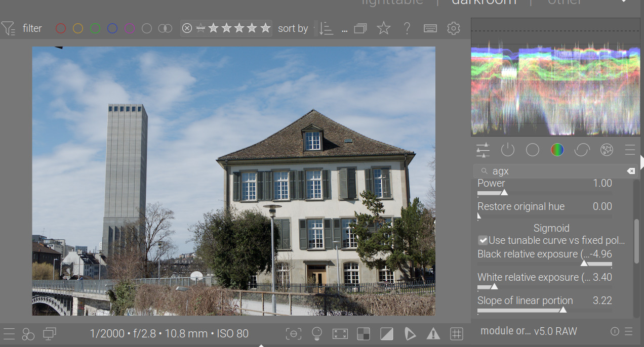Reset the module order
Viewport: 644px width, 347px height.
[615, 331]
